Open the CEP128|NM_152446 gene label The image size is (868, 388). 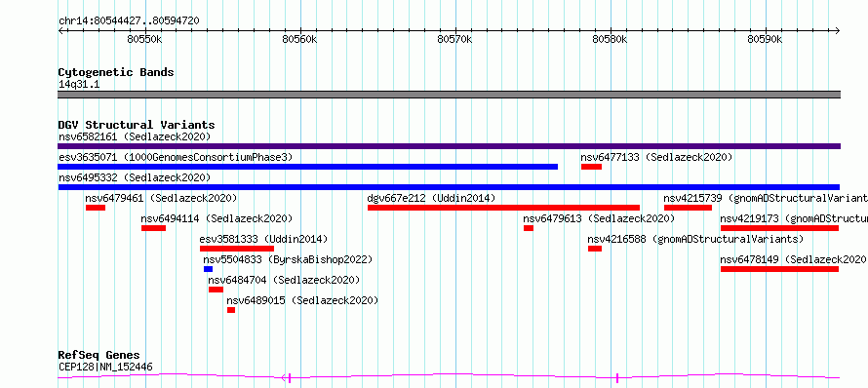[x=105, y=367]
